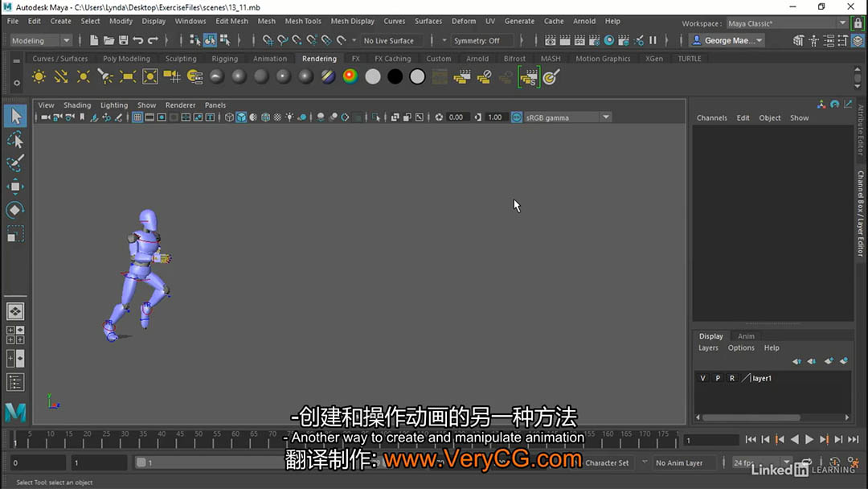Toggle layer1 reference R box

(x=731, y=378)
